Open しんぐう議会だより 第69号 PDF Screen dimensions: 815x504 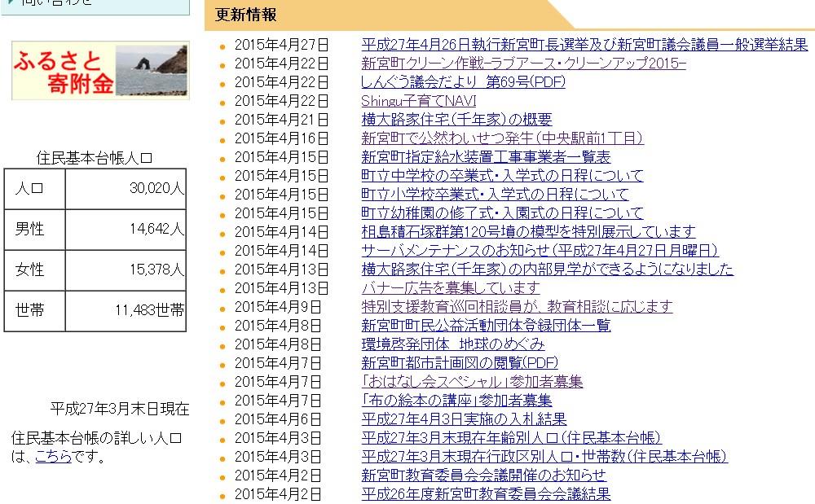tap(463, 81)
